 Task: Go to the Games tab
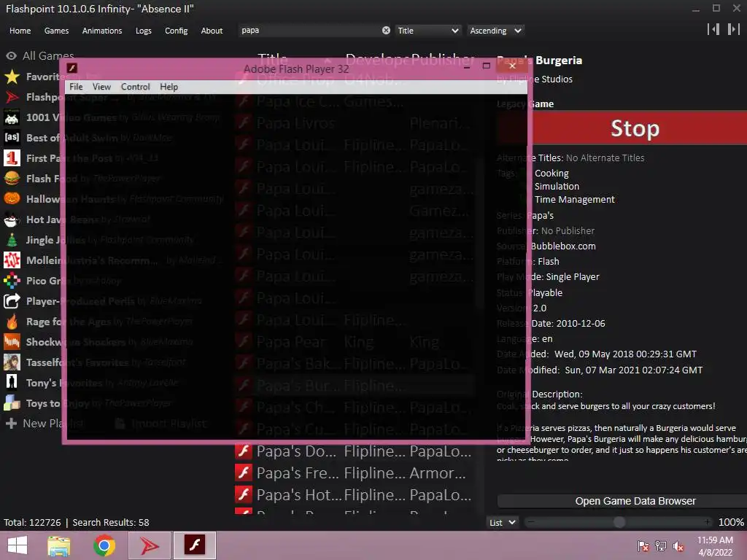coord(56,31)
